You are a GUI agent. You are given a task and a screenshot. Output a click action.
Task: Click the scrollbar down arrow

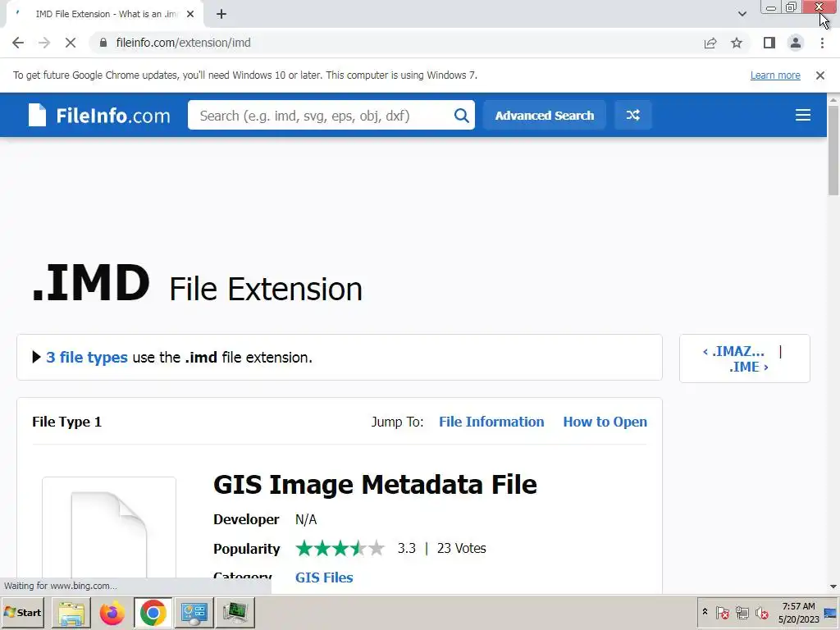833,587
